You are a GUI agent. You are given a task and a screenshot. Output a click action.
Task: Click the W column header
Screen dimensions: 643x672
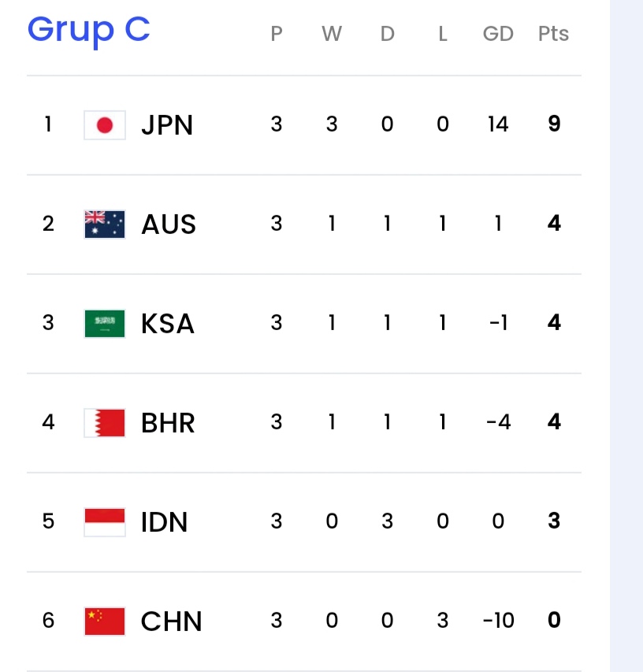(x=332, y=33)
